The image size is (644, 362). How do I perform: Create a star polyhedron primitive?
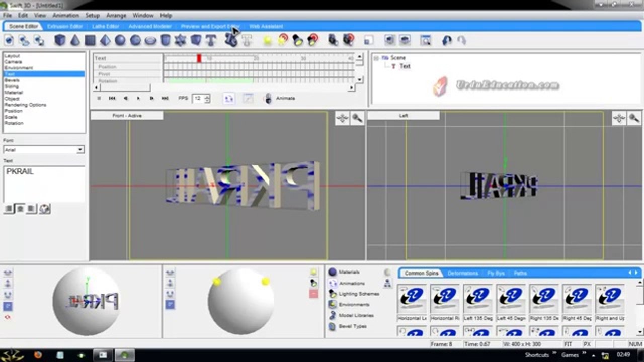pos(181,40)
